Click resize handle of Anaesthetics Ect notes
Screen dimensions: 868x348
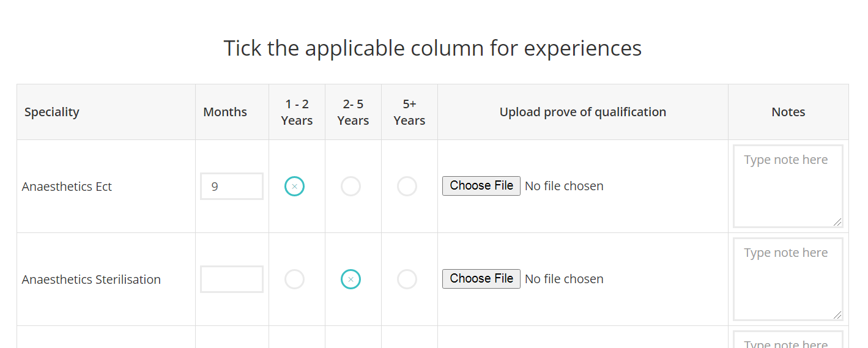coord(837,222)
